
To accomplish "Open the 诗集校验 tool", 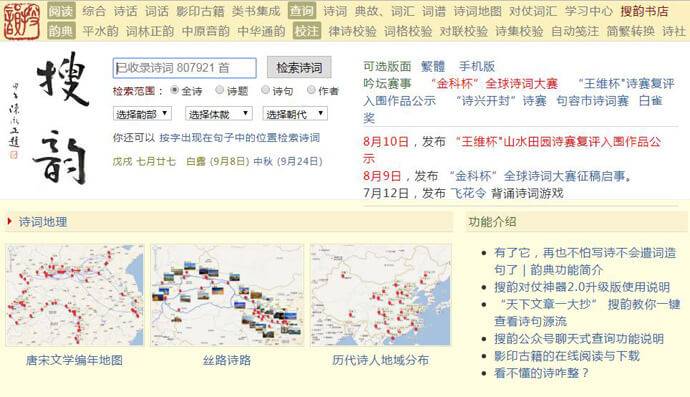I will pyautogui.click(x=519, y=31).
